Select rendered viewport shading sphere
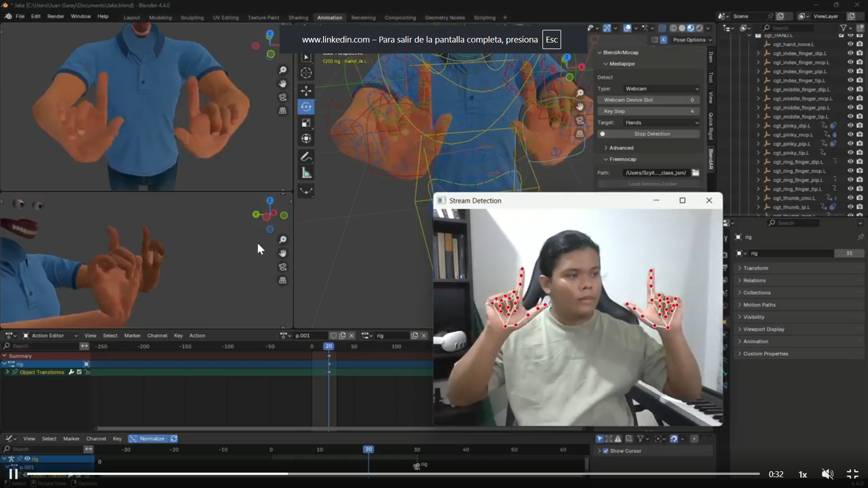 pos(699,28)
